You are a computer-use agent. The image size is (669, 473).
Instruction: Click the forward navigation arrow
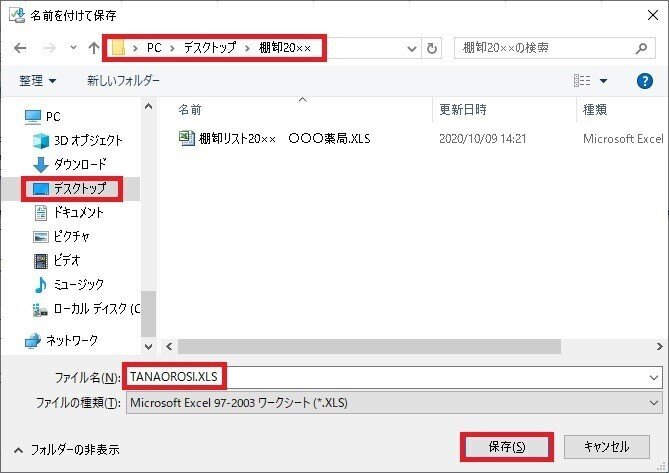49,48
